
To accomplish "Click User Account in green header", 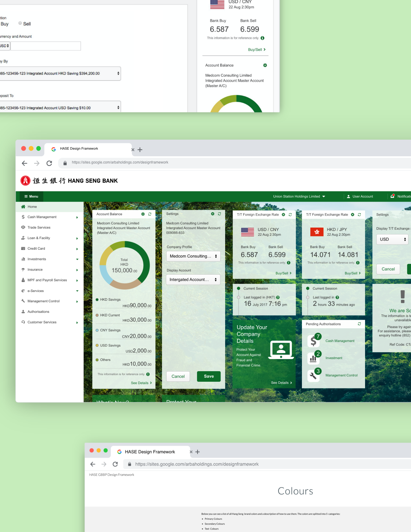I will click(360, 196).
